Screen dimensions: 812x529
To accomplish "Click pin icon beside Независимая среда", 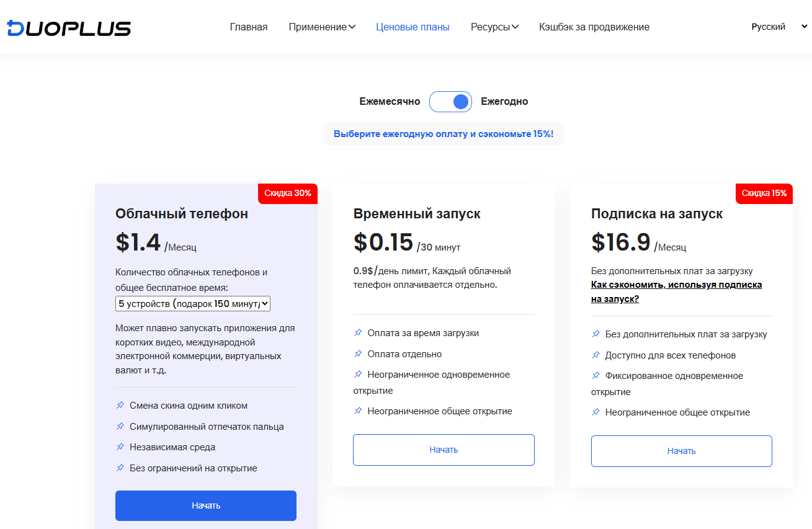I will tap(120, 447).
